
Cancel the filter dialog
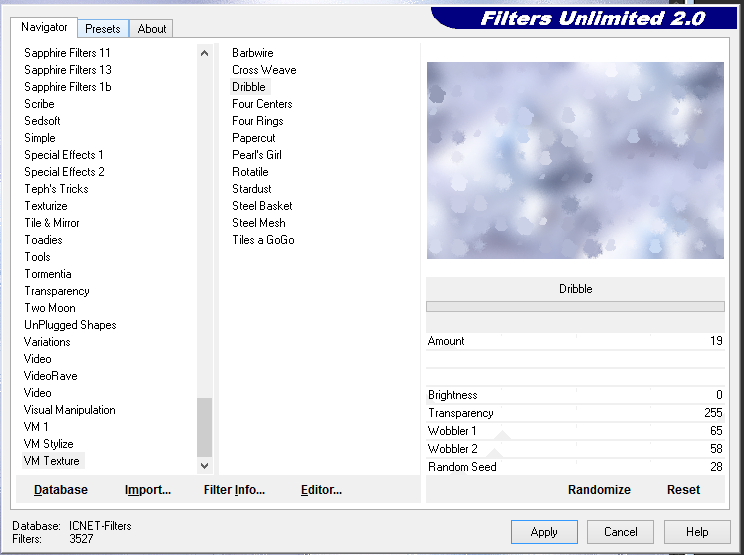pyautogui.click(x=620, y=532)
